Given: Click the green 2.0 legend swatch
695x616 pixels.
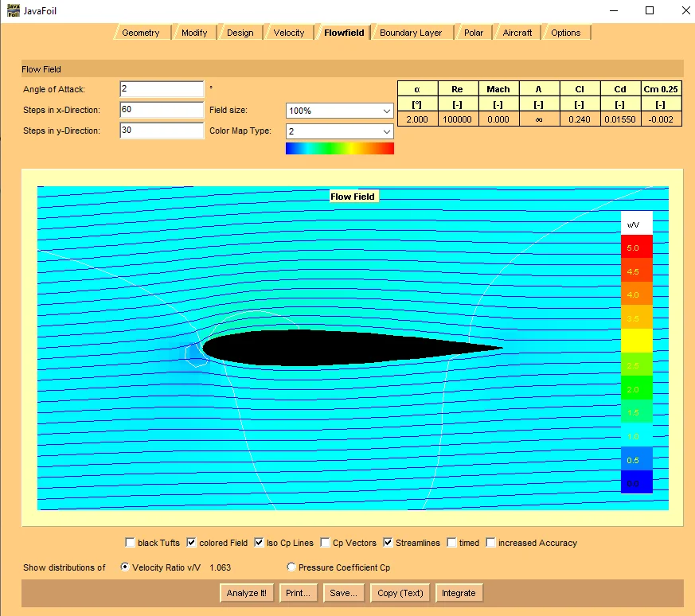Looking at the screenshot, I should [637, 388].
